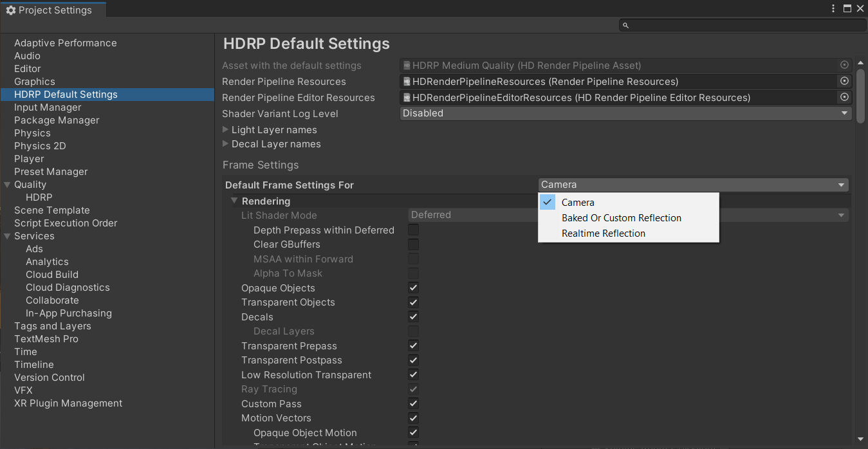This screenshot has height=449, width=868.
Task: Open Version Control settings
Action: (x=50, y=378)
